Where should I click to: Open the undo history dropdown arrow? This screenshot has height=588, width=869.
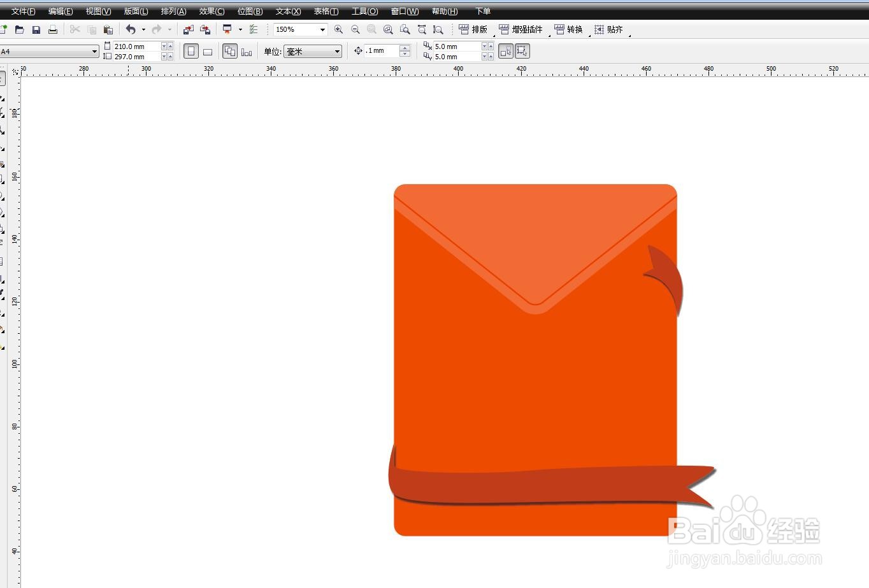coord(143,30)
